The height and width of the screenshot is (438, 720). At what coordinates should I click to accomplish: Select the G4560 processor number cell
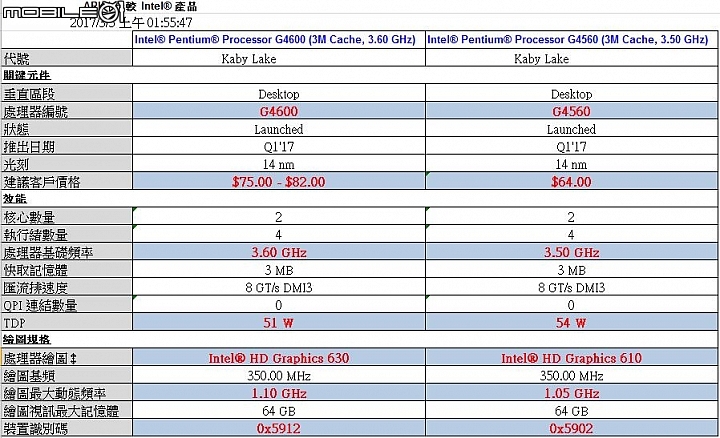tap(571, 111)
